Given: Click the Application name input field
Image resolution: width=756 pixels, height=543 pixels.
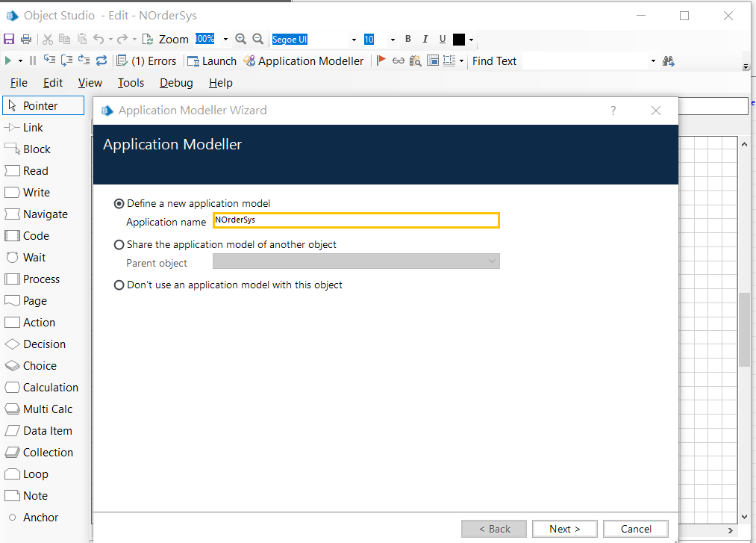Looking at the screenshot, I should point(356,220).
